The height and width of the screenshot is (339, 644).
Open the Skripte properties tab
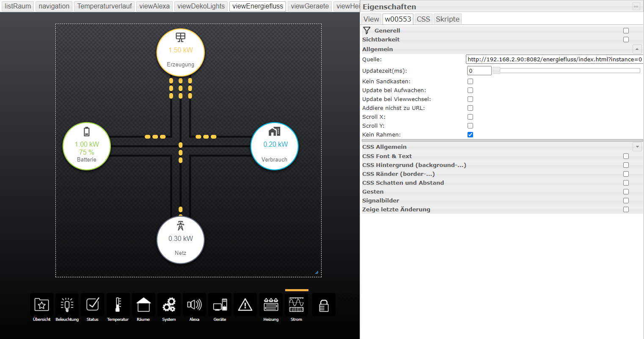447,19
